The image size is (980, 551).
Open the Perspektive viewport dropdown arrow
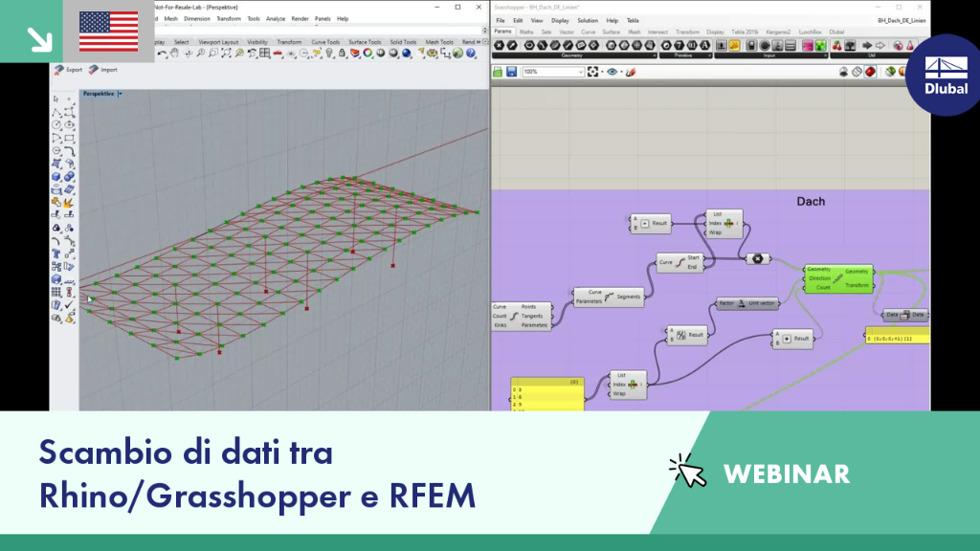click(120, 94)
